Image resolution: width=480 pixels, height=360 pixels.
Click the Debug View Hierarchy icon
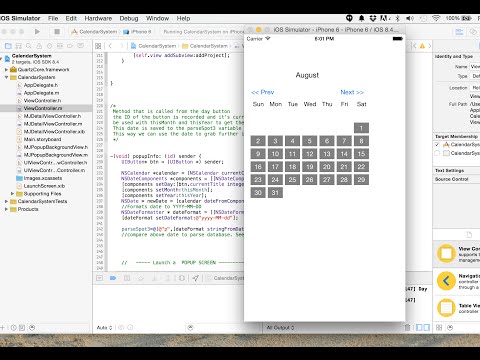[182, 278]
